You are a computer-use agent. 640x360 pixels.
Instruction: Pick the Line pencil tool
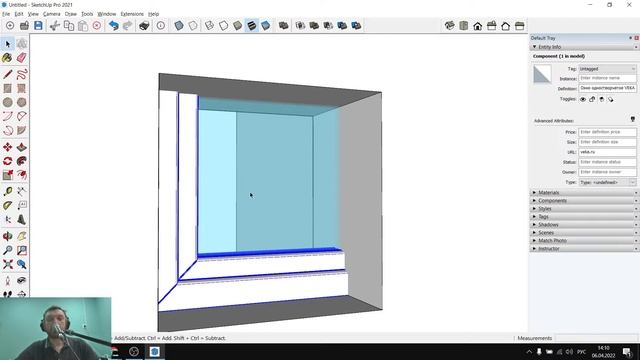pos(7,74)
